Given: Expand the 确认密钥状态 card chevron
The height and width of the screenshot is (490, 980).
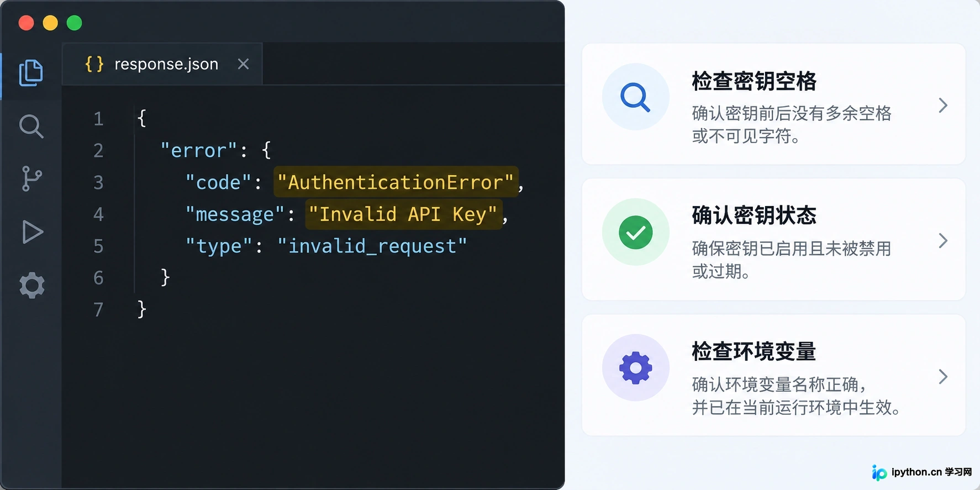Looking at the screenshot, I should pos(943,240).
